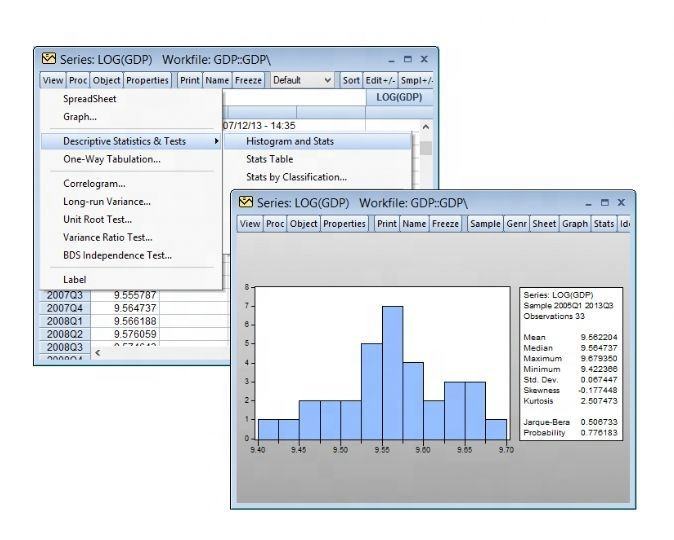Select SpreadSheet from the View menu
Viewport: 674px width, 540px height.
[90, 99]
